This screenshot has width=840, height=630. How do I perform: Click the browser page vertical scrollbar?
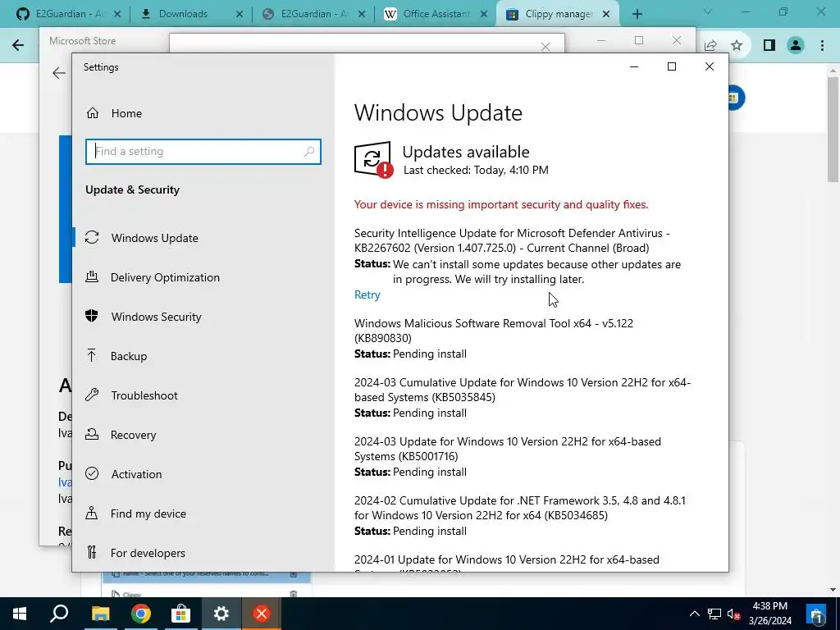click(833, 129)
